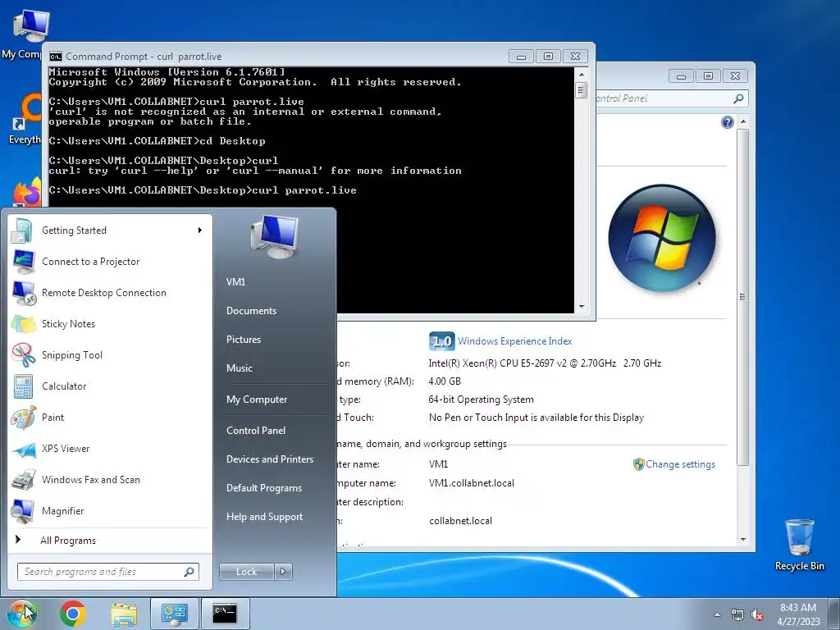This screenshot has height=630, width=840.
Task: Open Sticky Notes icon
Action: [x=23, y=323]
